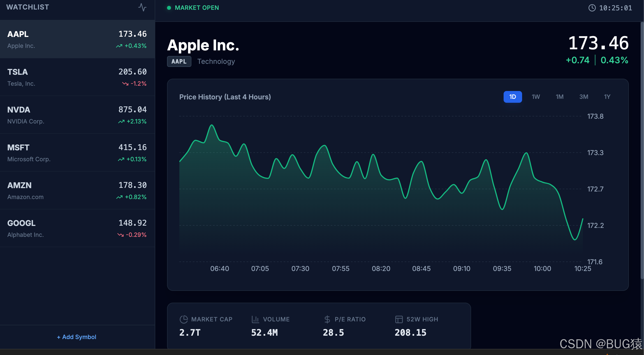
Task: Select the 1D time range tab
Action: tap(512, 97)
